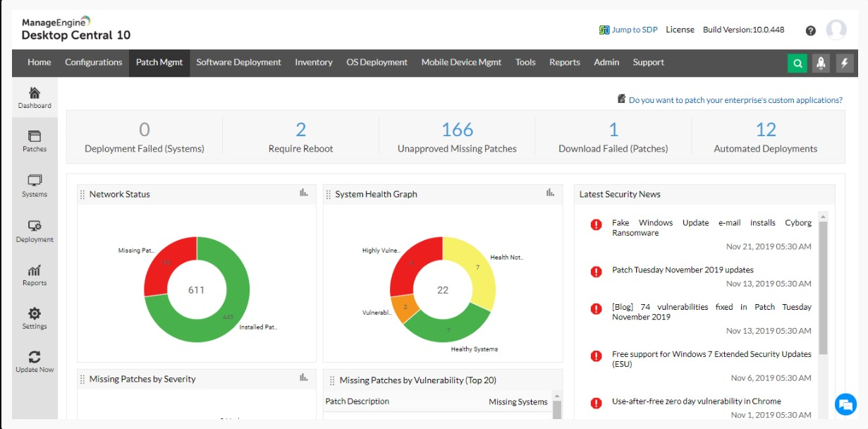This screenshot has width=868, height=429.
Task: Click the Update Now refresh icon
Action: (x=34, y=358)
